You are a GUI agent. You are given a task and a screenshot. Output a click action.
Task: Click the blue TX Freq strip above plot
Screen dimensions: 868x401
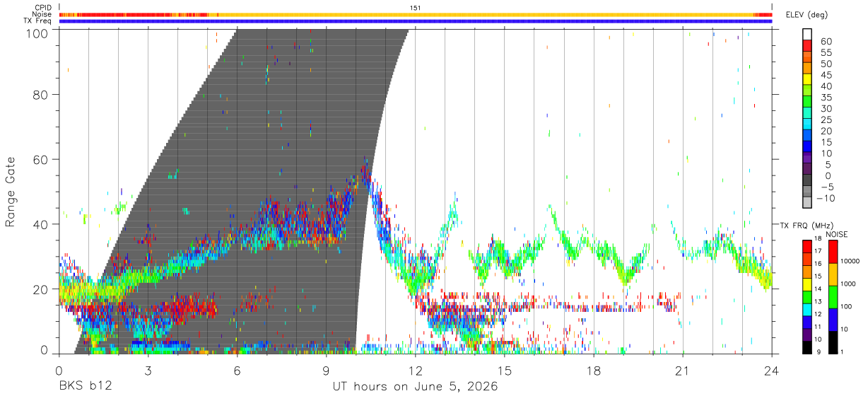click(x=416, y=21)
